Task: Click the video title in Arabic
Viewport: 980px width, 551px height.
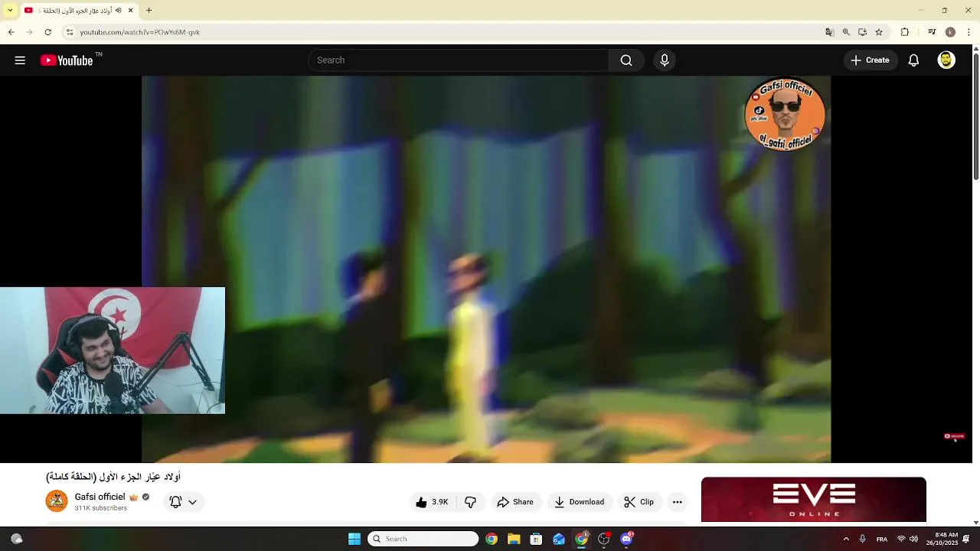Action: coord(113,477)
